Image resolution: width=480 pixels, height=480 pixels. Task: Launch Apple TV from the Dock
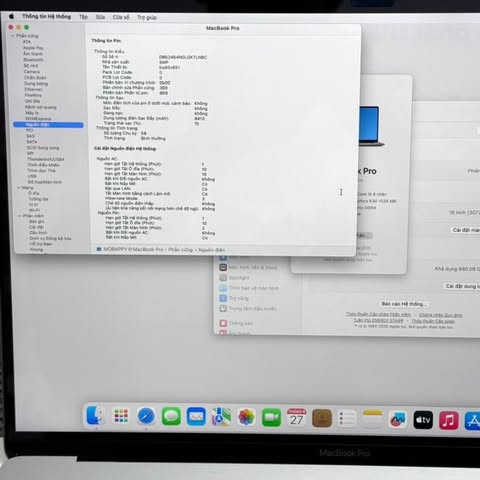(x=423, y=420)
